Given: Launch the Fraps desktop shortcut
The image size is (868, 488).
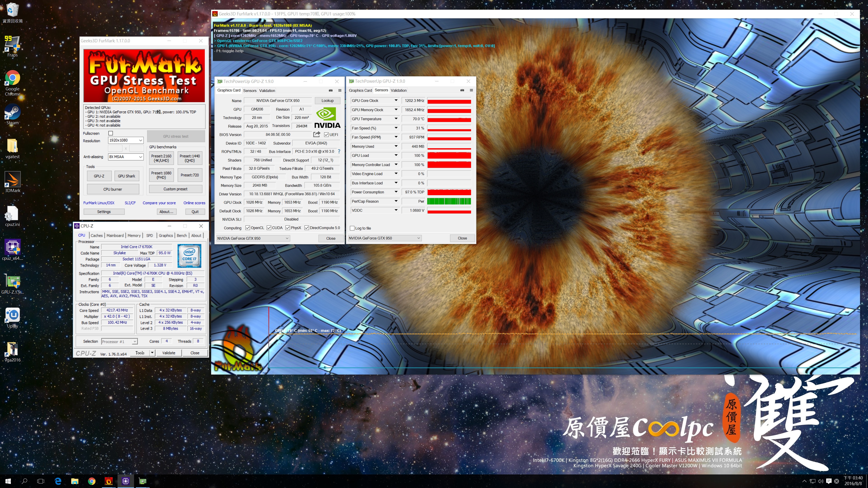Looking at the screenshot, I should pyautogui.click(x=12, y=46).
